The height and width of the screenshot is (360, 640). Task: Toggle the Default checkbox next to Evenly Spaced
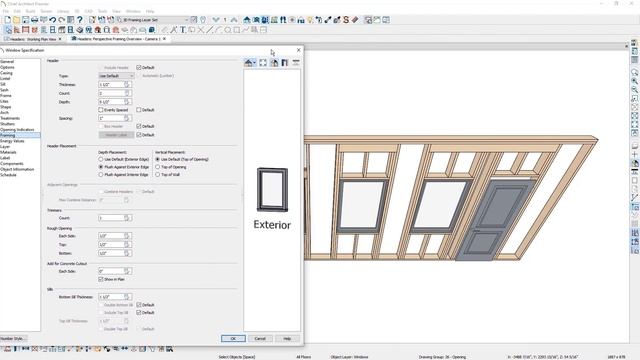139,110
